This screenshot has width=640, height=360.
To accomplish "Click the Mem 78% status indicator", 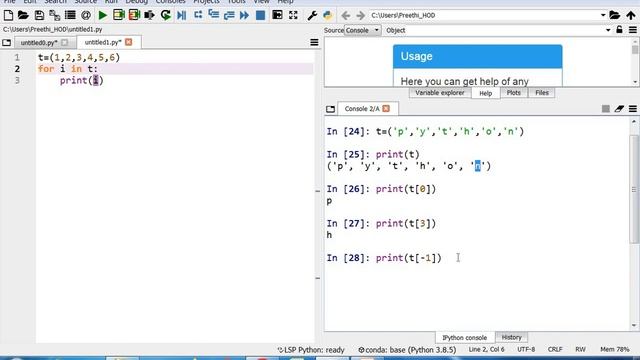I will click(615, 349).
